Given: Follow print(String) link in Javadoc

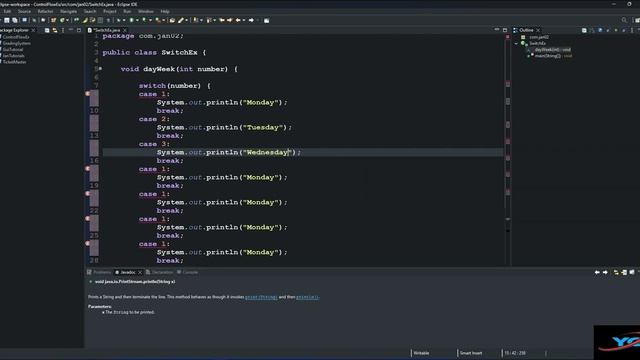Looking at the screenshot, I should click(261, 297).
